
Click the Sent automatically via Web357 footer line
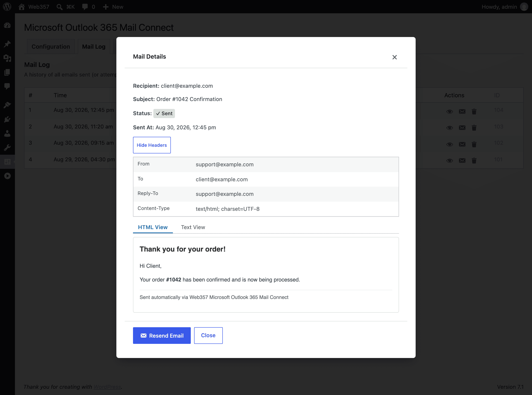click(214, 297)
